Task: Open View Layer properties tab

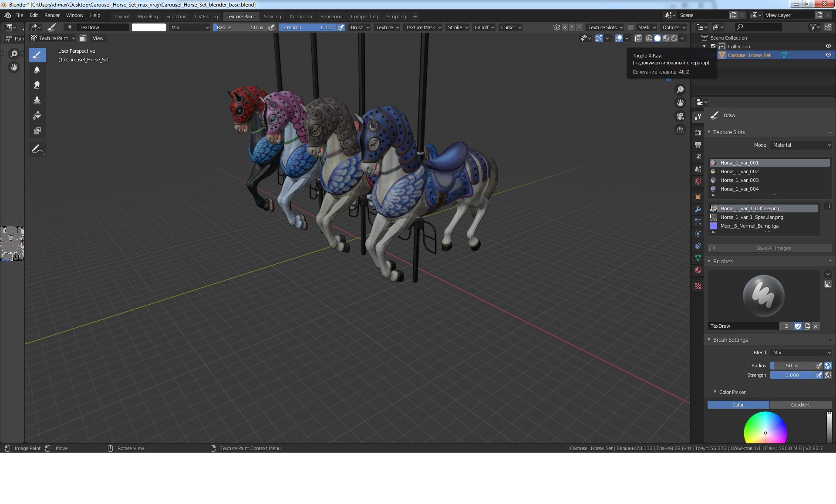Action: 698,157
